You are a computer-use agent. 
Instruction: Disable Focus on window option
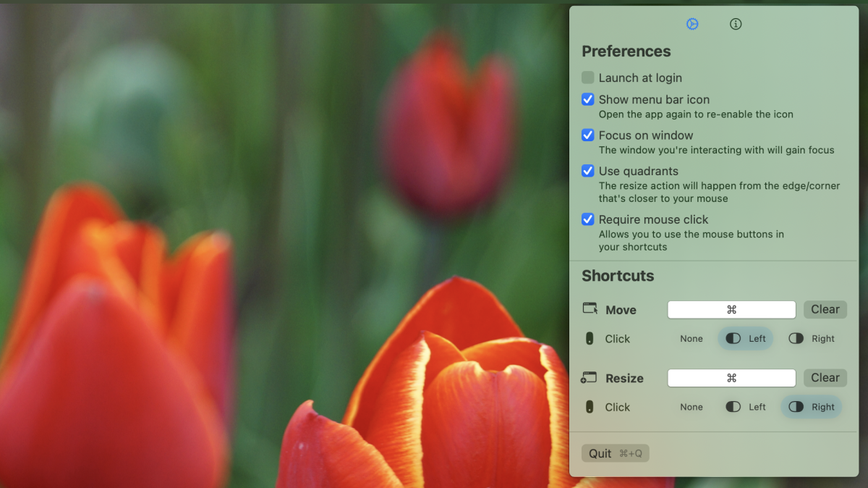(x=588, y=135)
